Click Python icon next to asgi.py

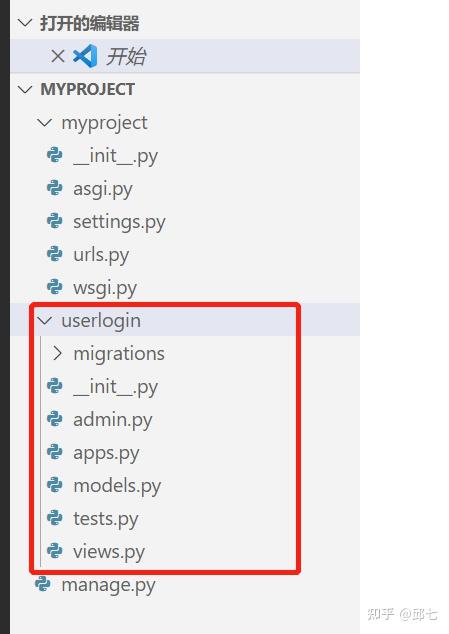tap(55, 188)
